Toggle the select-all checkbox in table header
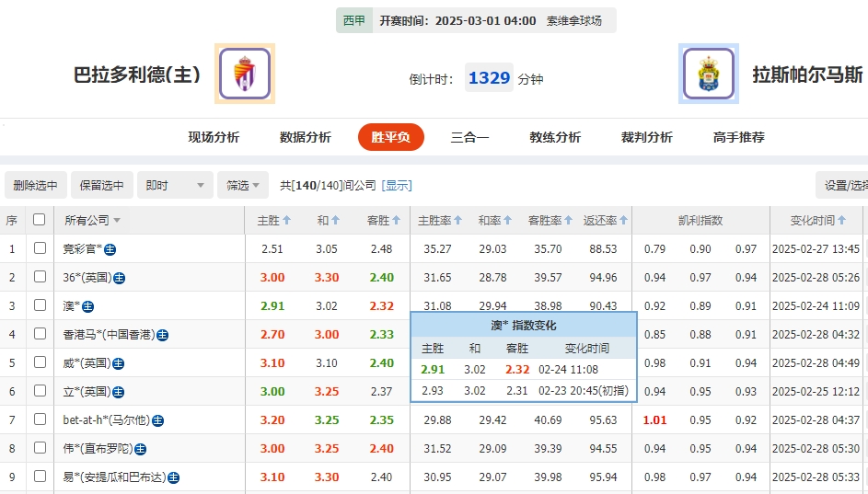 (40, 220)
